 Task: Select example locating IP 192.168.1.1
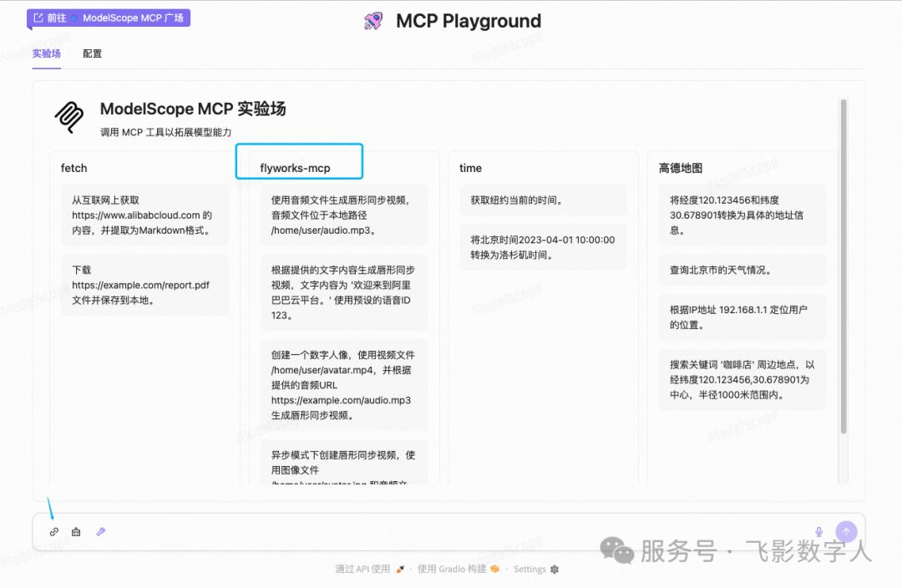point(742,317)
